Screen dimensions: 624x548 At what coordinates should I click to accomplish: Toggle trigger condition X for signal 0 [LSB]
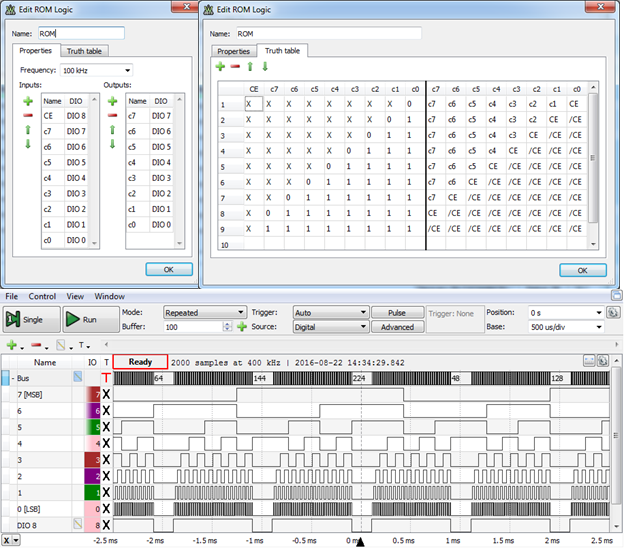click(x=106, y=509)
